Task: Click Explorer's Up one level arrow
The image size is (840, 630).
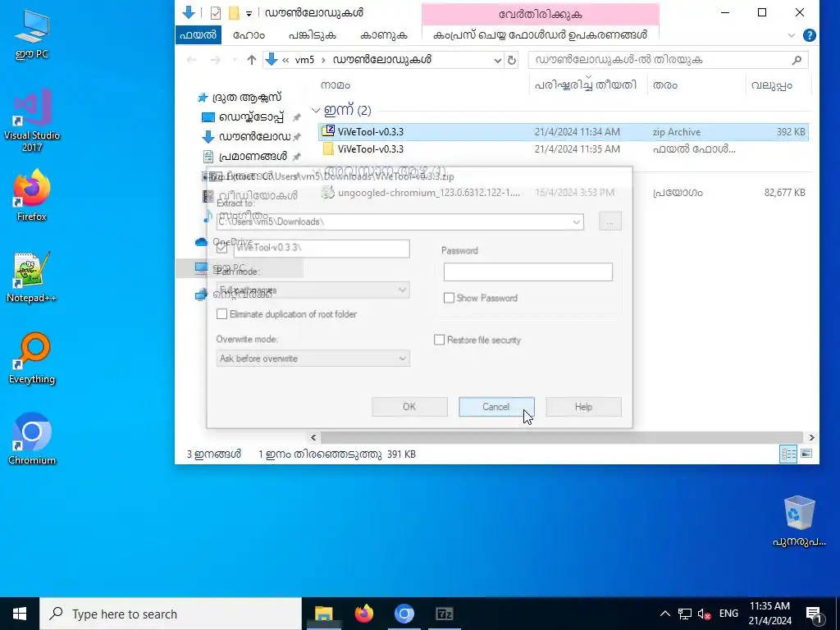Action: 251,60
